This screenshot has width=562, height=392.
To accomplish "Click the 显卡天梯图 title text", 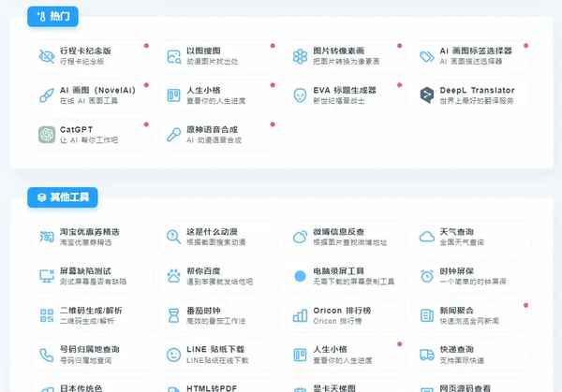I will (x=334, y=388).
